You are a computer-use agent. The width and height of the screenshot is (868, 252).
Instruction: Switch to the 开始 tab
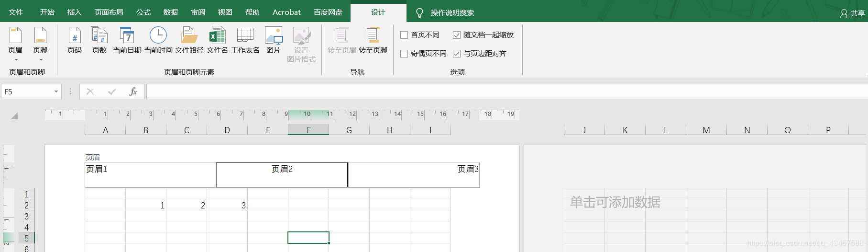47,12
